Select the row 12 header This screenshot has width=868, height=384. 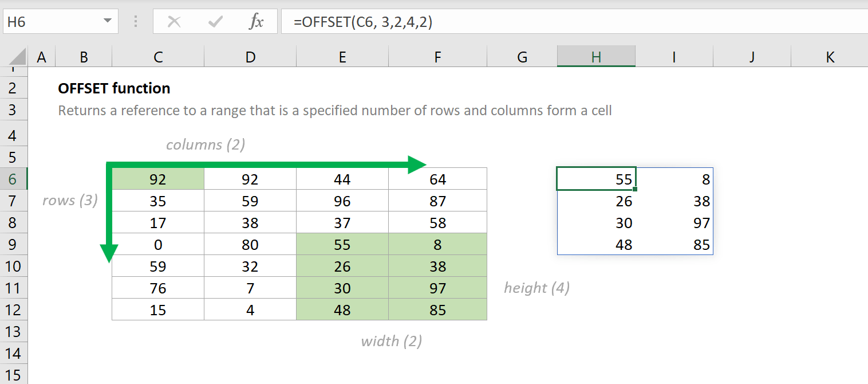coord(13,310)
